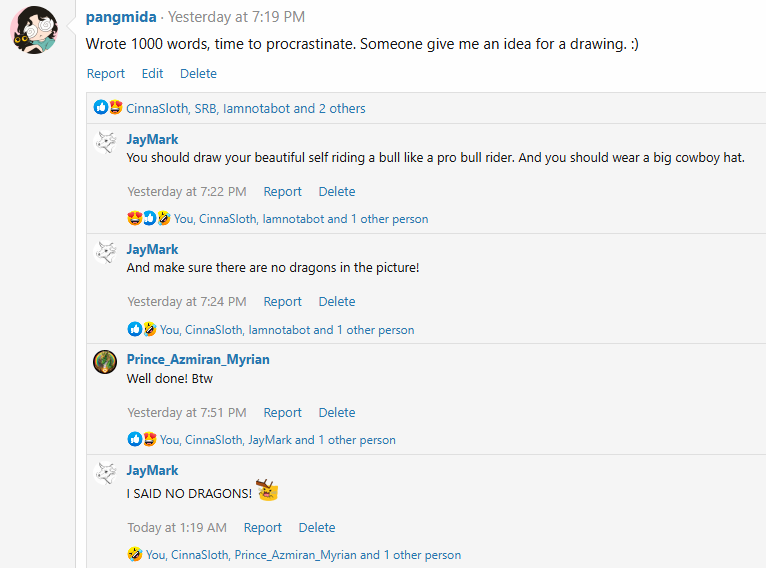Click JayMark's avatar on the I SAID NO DRAGONS comment
This screenshot has width=766, height=568.
(105, 473)
